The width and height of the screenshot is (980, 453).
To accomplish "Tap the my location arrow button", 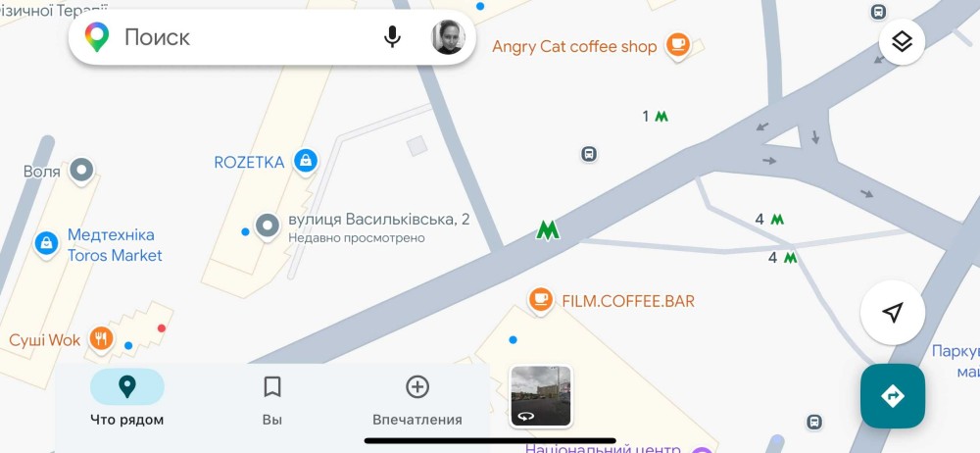I will pos(893,312).
